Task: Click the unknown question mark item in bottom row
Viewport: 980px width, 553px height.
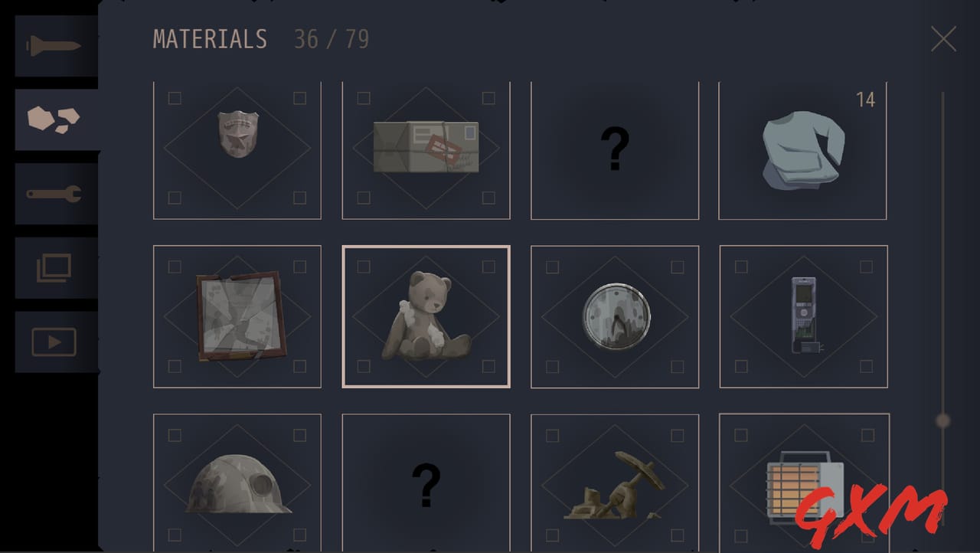Action: point(426,483)
